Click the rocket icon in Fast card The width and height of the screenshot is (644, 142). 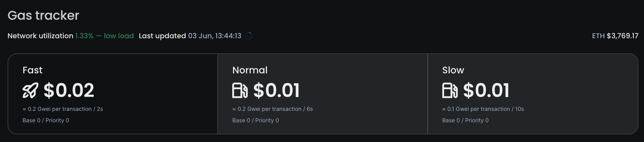pos(30,90)
